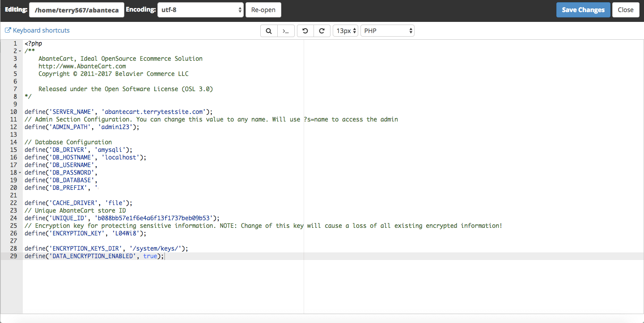Open the search tool magnifier icon
This screenshot has width=644, height=323.
(x=269, y=31)
